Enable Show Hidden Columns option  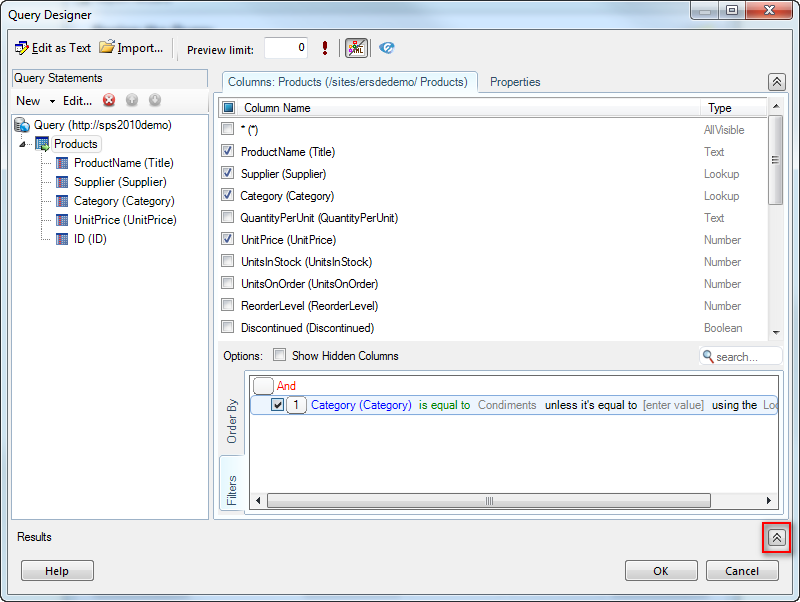tap(280, 355)
